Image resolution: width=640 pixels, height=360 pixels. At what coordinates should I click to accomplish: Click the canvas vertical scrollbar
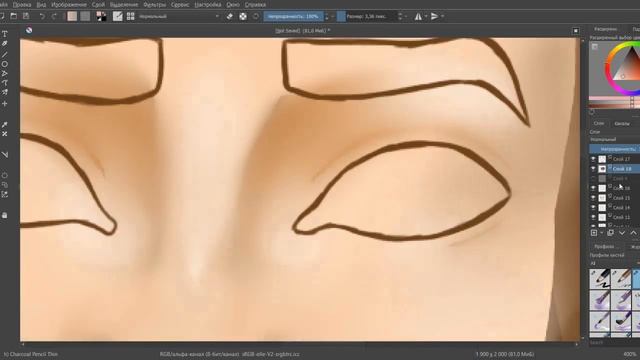pos(582,188)
